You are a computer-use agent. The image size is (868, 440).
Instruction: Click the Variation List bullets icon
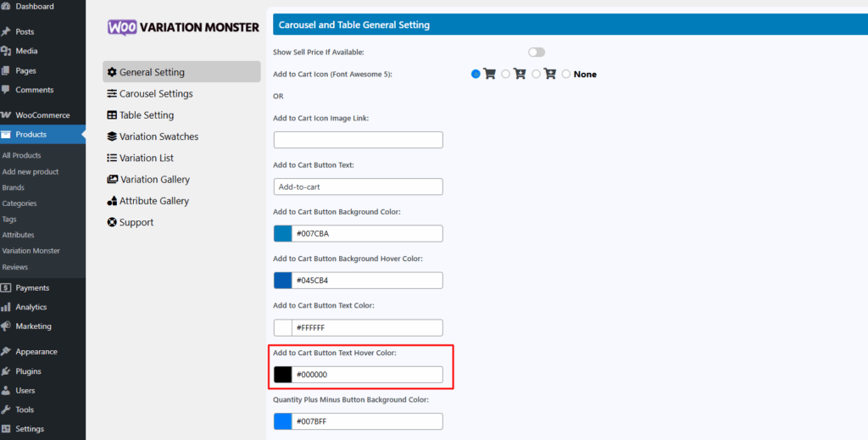(x=112, y=158)
